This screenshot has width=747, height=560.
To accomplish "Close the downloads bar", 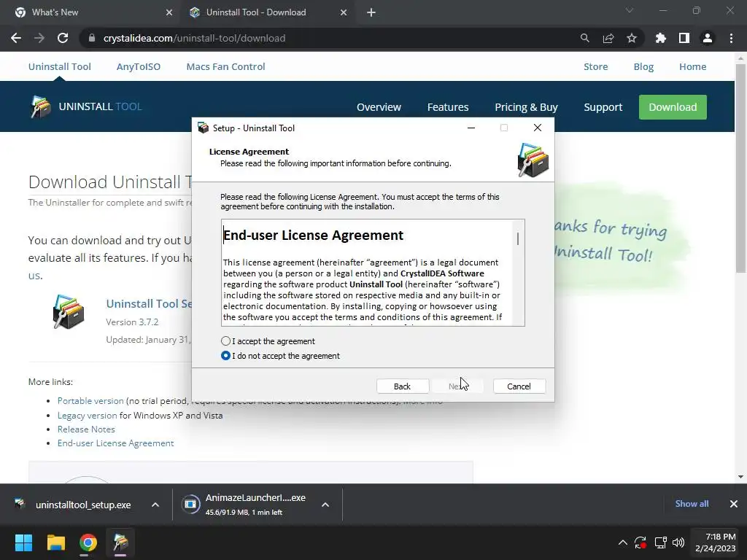I will point(734,504).
